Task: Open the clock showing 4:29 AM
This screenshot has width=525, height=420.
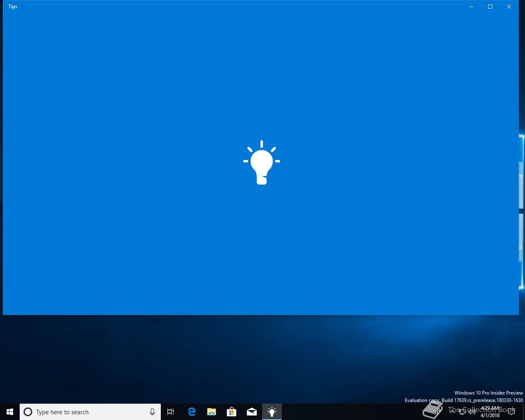Action: tap(490, 412)
